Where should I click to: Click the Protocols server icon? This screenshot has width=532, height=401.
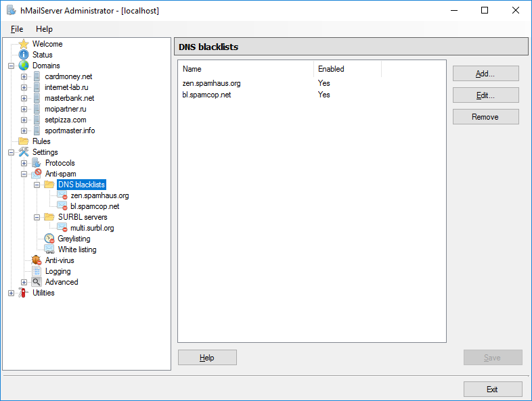click(x=37, y=163)
